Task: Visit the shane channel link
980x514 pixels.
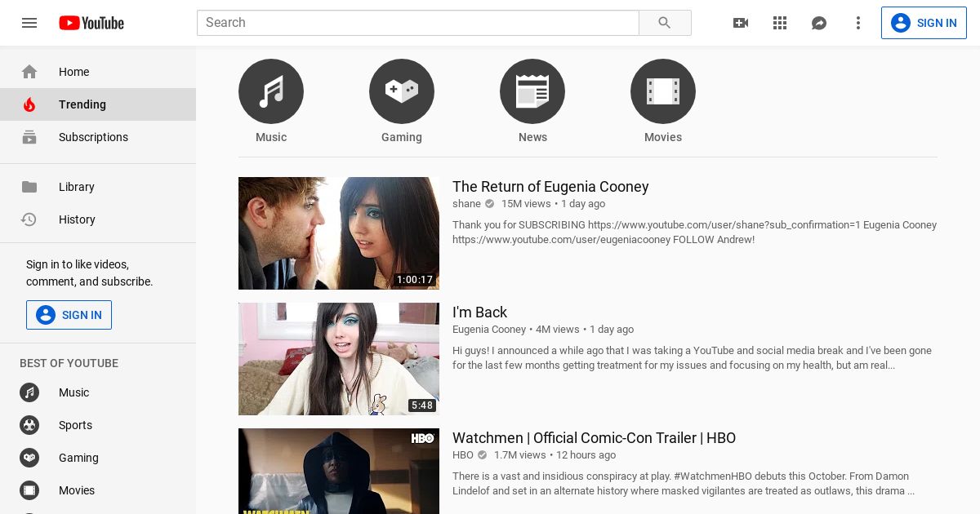Action: [x=466, y=204]
